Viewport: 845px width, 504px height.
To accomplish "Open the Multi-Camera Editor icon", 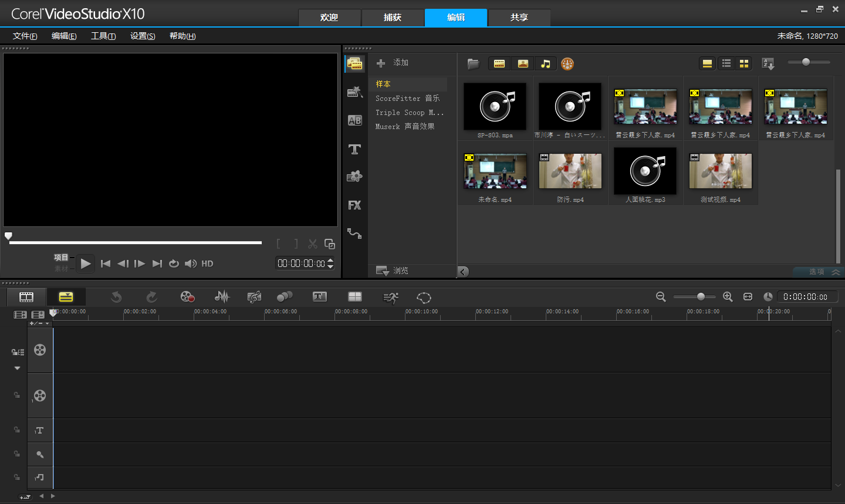I will point(355,297).
